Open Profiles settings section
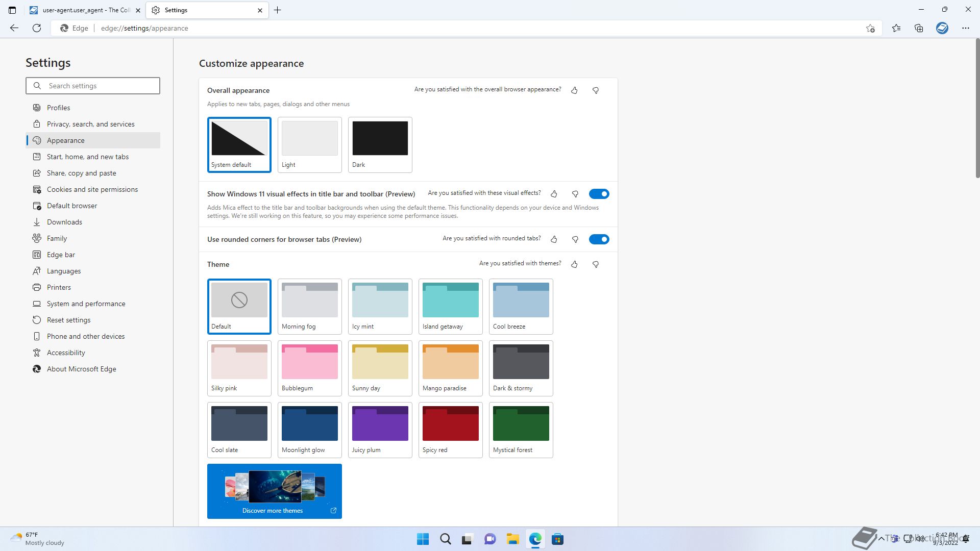Screen dimensions: 980x551 (93, 108)
